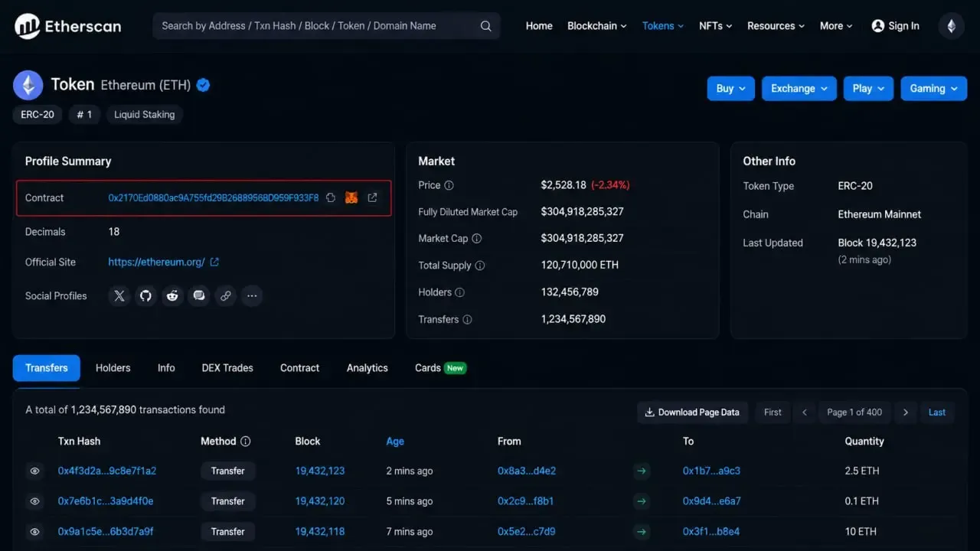Toggle eye preview for transaction 0x7e6b1c...3a9d4f0e
The width and height of the screenshot is (980, 551).
tap(34, 501)
